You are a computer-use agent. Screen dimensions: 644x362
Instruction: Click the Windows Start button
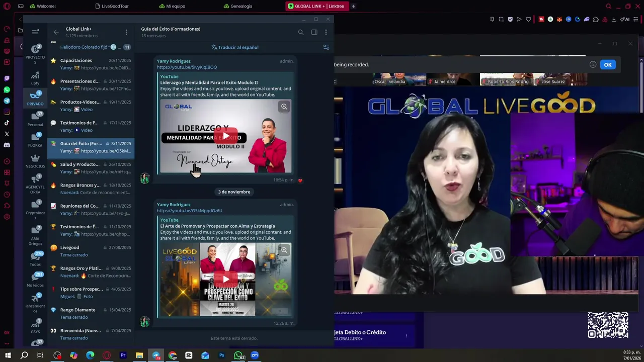[x=8, y=355]
